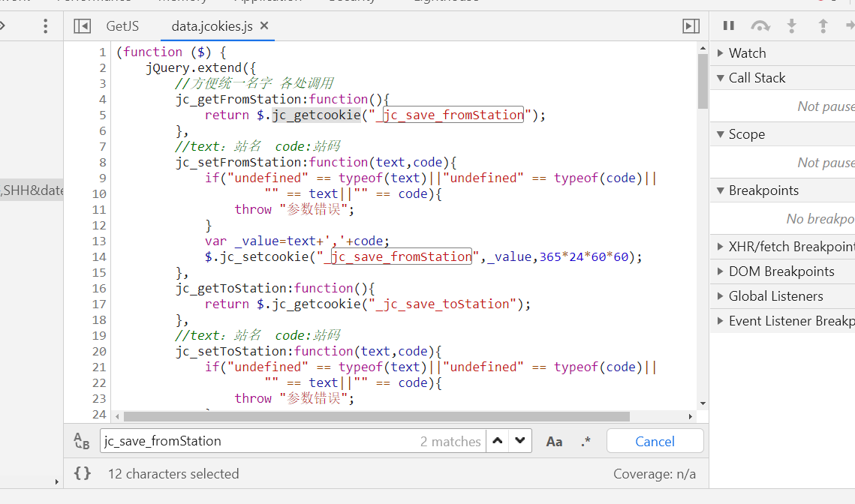Click the editor scrollbar up arrow
Viewport: 855px width, 504px height.
click(x=703, y=48)
